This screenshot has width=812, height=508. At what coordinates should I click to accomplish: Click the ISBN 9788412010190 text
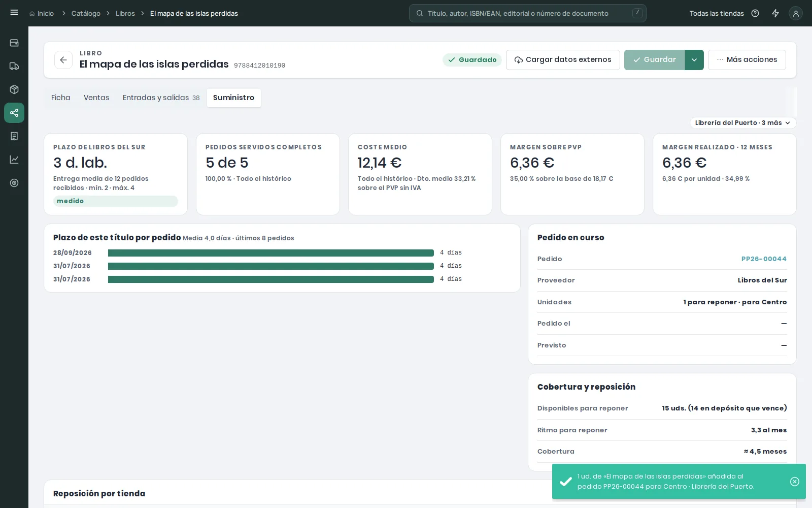pyautogui.click(x=260, y=66)
